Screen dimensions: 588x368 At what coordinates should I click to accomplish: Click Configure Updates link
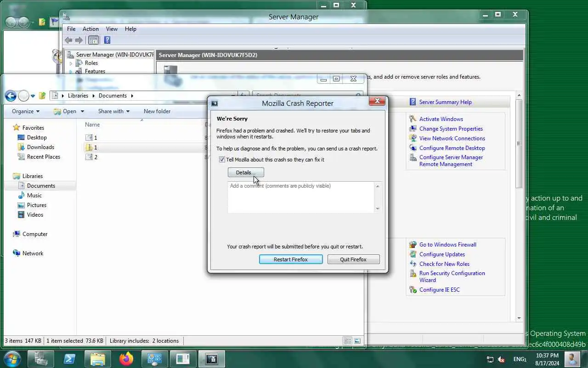tap(442, 254)
